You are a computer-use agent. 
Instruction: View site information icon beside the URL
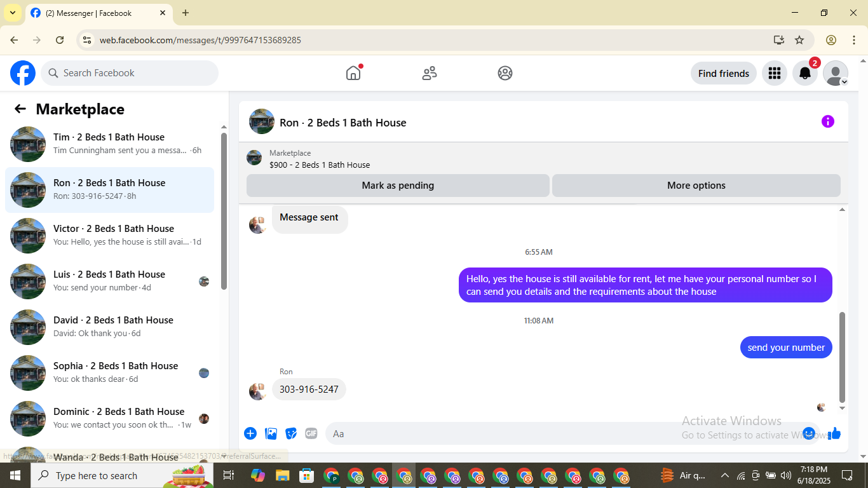point(87,40)
